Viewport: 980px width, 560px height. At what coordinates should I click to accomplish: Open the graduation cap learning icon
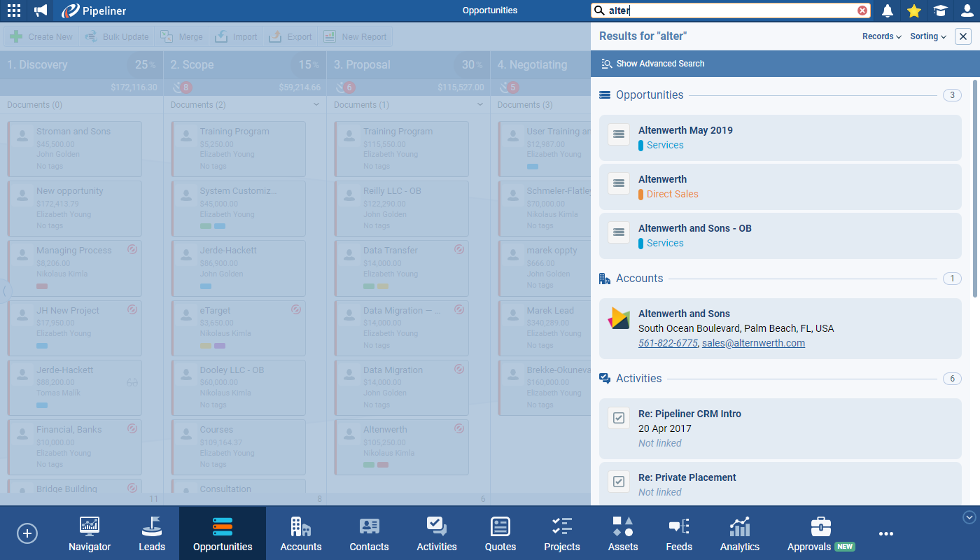[x=940, y=10]
